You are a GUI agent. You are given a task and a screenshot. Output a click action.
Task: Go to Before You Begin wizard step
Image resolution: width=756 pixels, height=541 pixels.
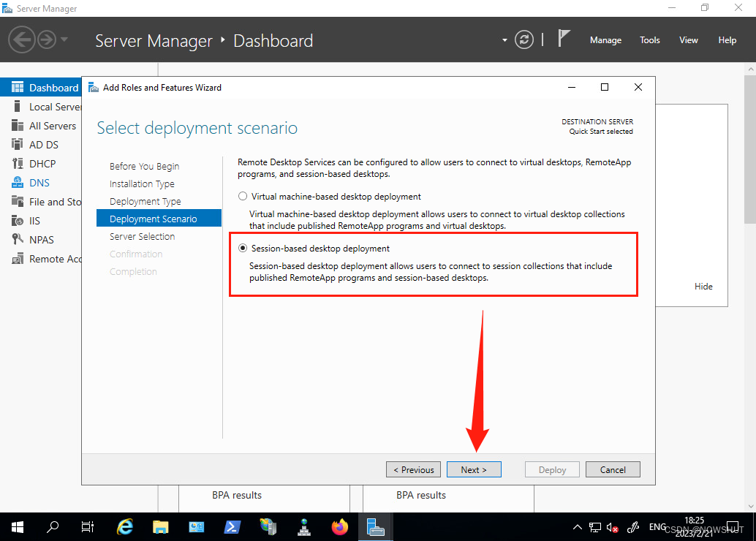144,167
